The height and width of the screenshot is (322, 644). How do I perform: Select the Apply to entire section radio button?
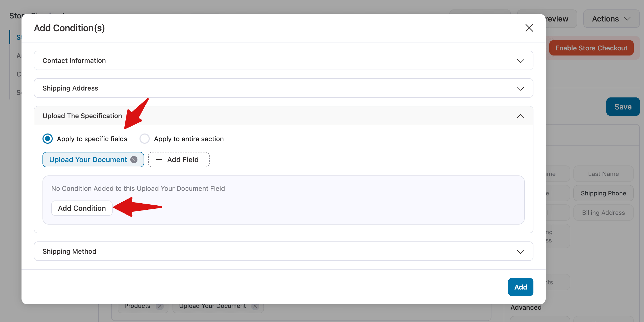(x=145, y=139)
